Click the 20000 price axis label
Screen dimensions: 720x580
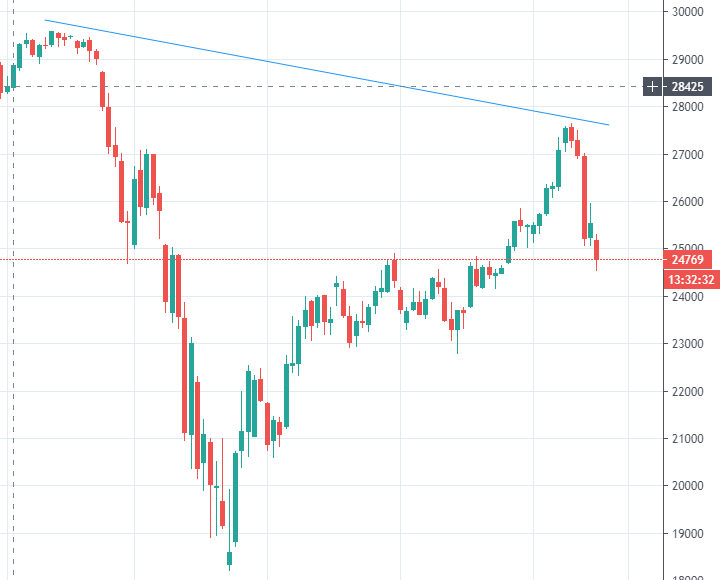[x=687, y=486]
